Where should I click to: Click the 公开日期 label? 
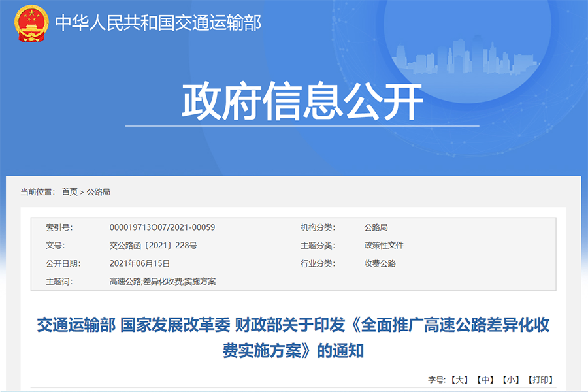coord(63,263)
